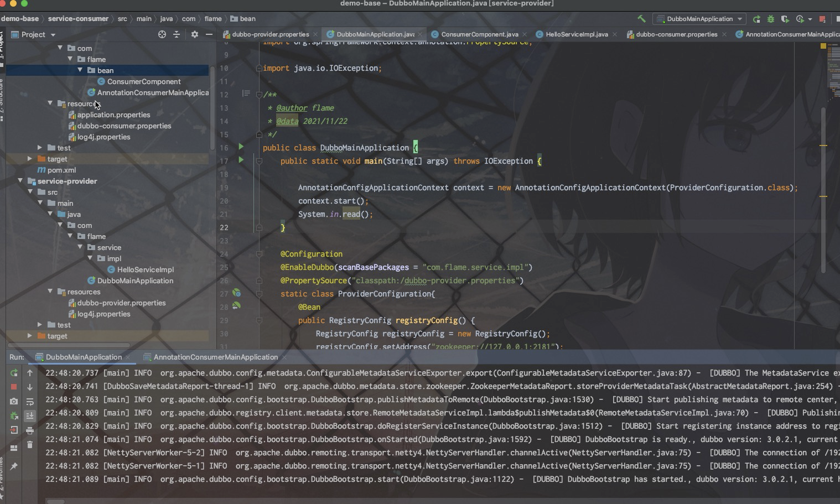The image size is (840, 504).
Task: Clear all console output with the trash icon
Action: (30, 444)
